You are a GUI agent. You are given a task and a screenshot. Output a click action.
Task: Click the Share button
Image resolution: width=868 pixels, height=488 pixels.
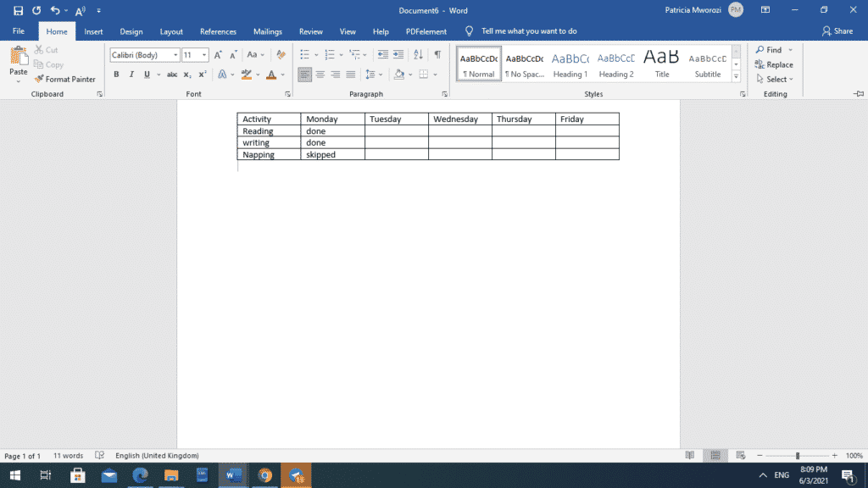(837, 30)
